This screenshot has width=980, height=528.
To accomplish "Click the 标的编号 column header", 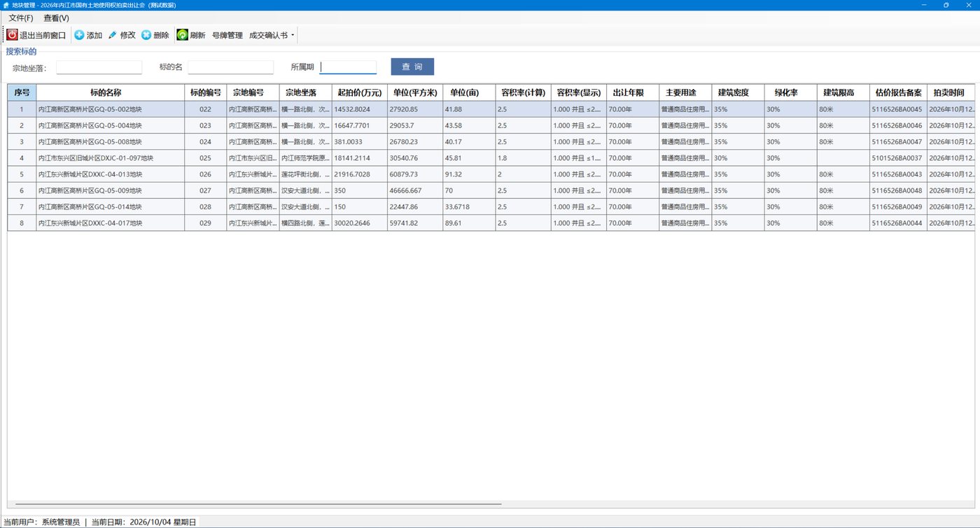I will pos(206,92).
